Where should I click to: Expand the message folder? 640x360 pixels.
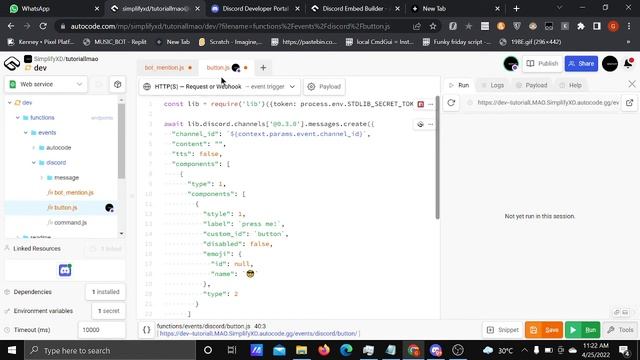42,178
